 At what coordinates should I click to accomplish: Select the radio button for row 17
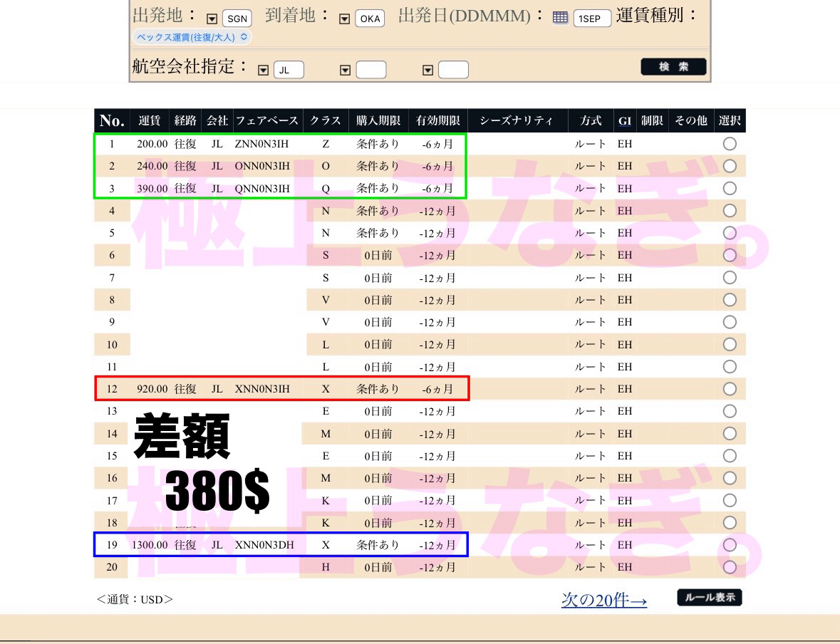[x=730, y=500]
